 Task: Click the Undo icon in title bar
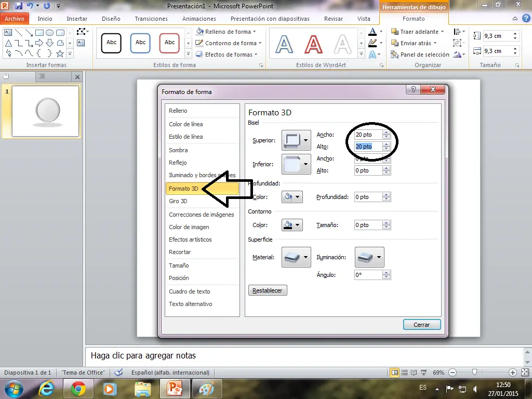coord(30,6)
